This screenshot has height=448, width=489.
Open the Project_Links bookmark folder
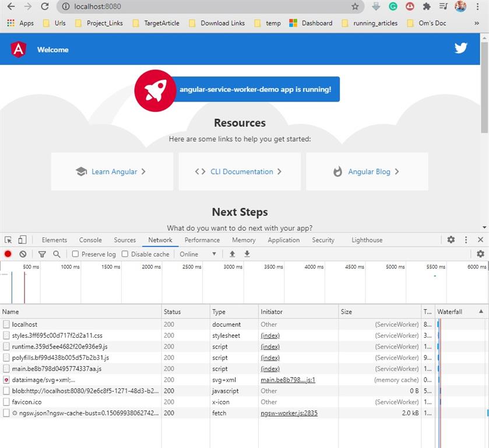(x=99, y=23)
